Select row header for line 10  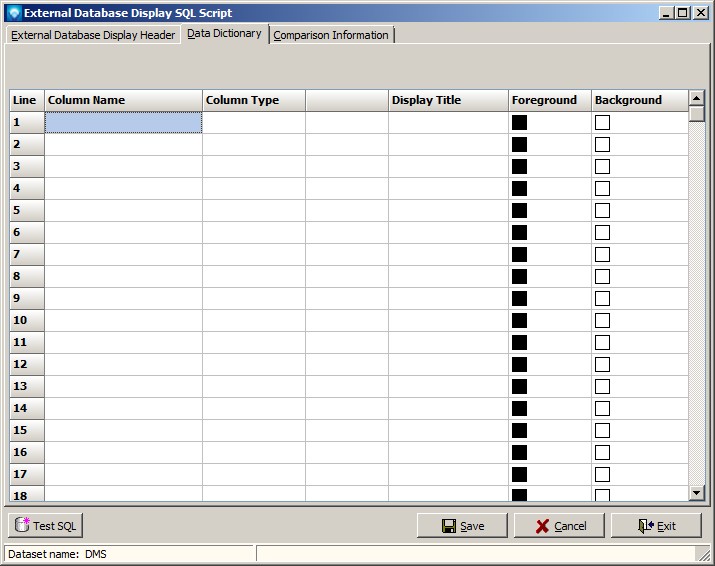click(27, 321)
